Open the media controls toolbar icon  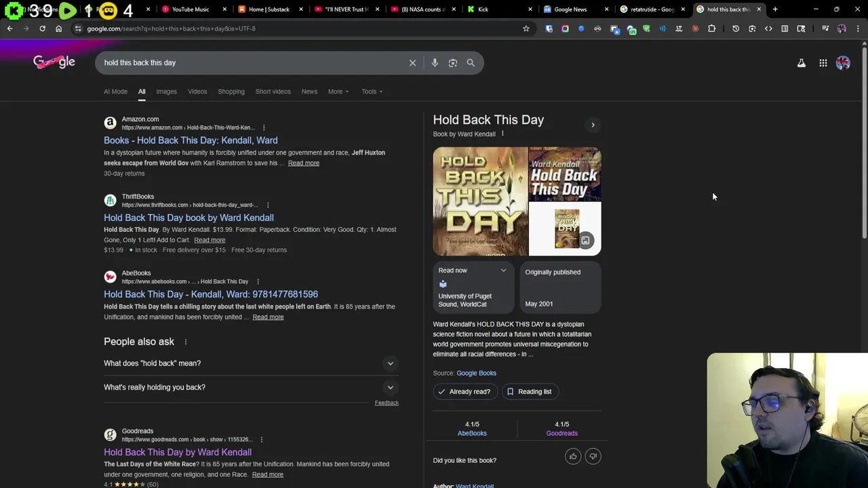825,28
